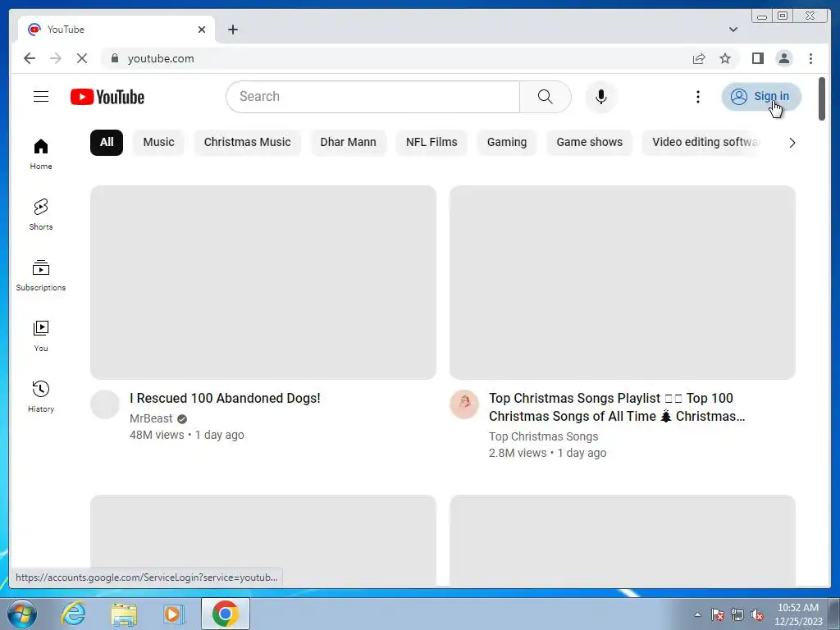The width and height of the screenshot is (840, 630).
Task: Select the Christmas Music chip
Action: (247, 143)
